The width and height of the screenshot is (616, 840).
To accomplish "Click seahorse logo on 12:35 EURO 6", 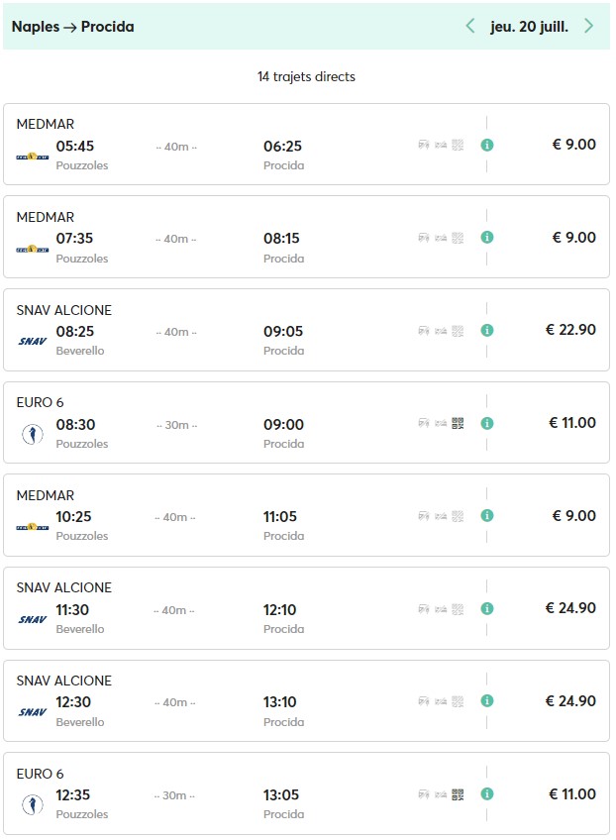I will (33, 804).
